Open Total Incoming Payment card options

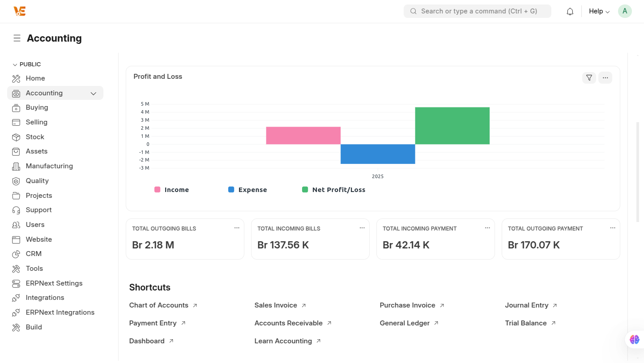coord(487,228)
